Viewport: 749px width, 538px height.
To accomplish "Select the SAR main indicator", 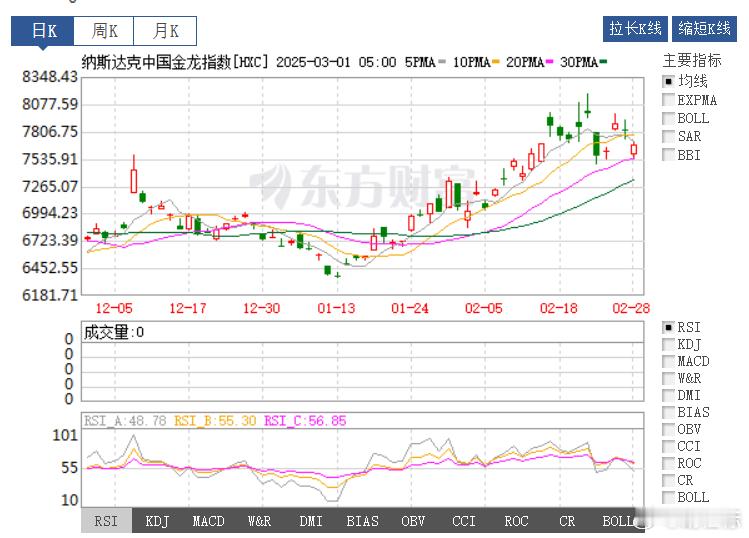I will 668,136.
